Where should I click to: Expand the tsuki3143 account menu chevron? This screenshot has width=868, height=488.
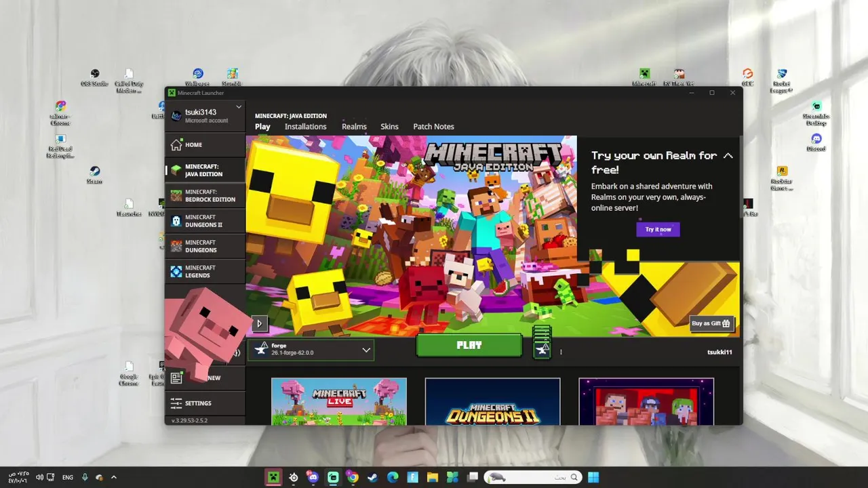[239, 107]
